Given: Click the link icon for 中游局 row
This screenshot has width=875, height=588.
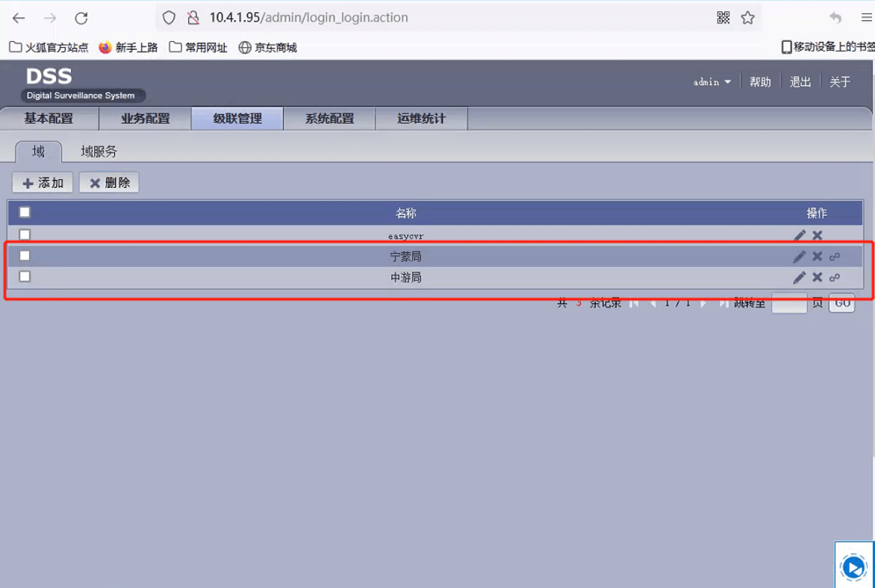Looking at the screenshot, I should [x=835, y=278].
